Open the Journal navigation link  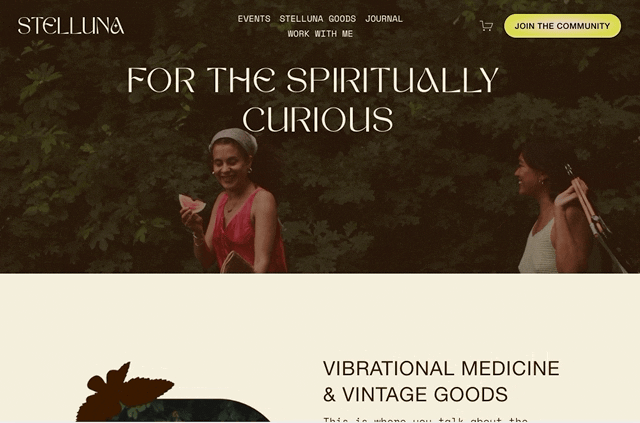pos(384,19)
